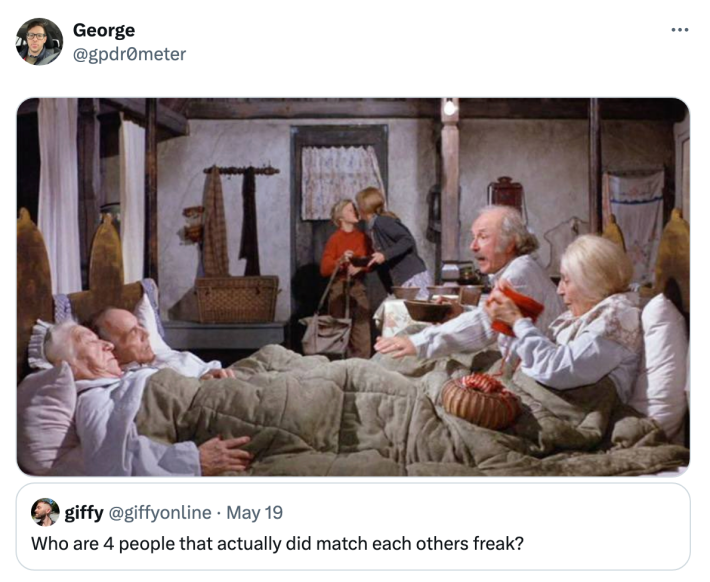Open the George display name link
Screen dimensions: 710x582
[104, 30]
